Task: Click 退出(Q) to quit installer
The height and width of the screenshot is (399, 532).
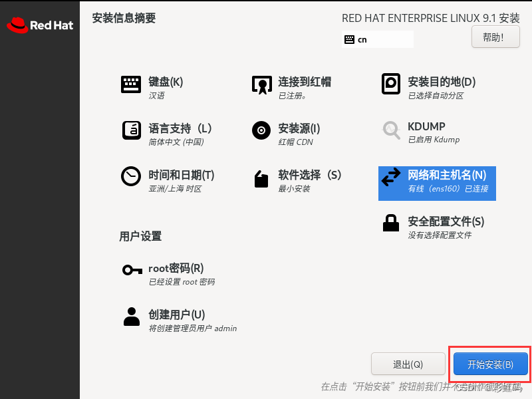Action: tap(408, 364)
